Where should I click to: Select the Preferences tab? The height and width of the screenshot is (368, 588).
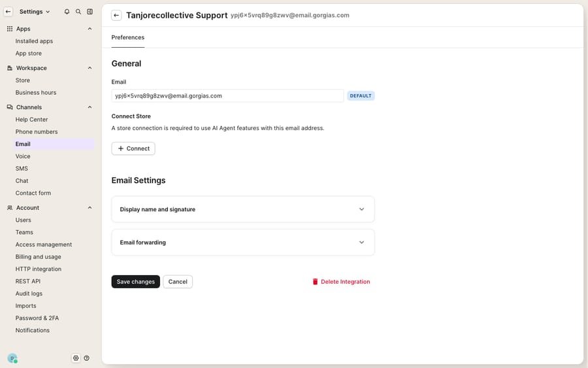pos(128,37)
